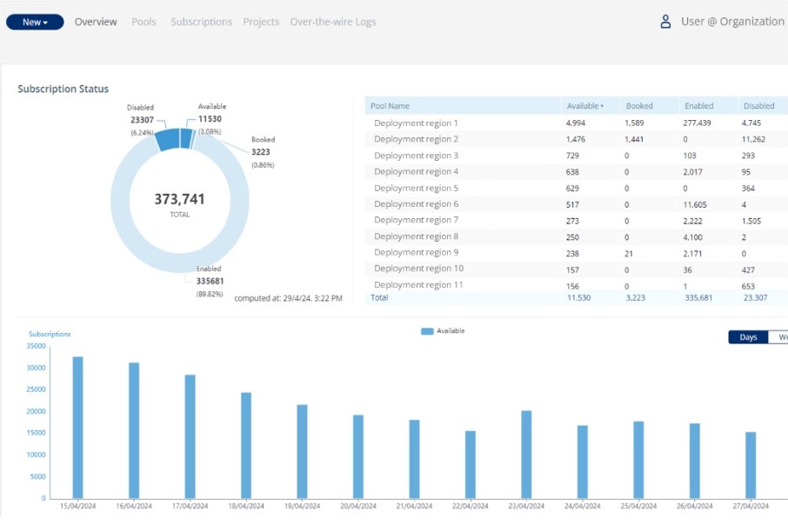788x532 pixels.
Task: Click the 373,741 total in donut center
Action: pyautogui.click(x=179, y=199)
